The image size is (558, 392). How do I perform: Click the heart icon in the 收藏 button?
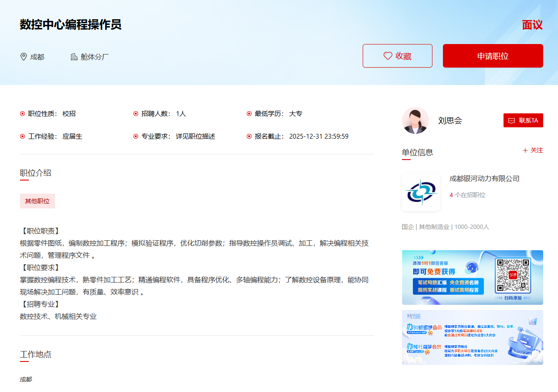tap(388, 56)
